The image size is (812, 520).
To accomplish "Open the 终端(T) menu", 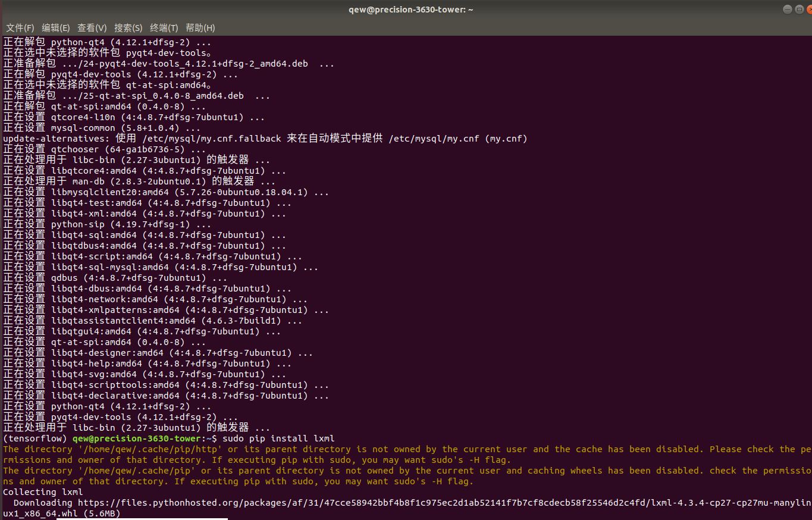I will 164,27.
